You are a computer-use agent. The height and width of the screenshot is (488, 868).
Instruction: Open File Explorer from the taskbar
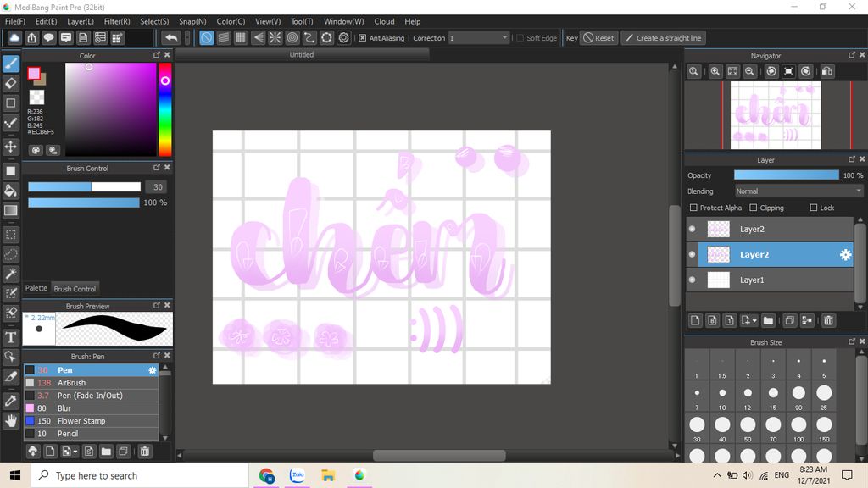[328, 475]
